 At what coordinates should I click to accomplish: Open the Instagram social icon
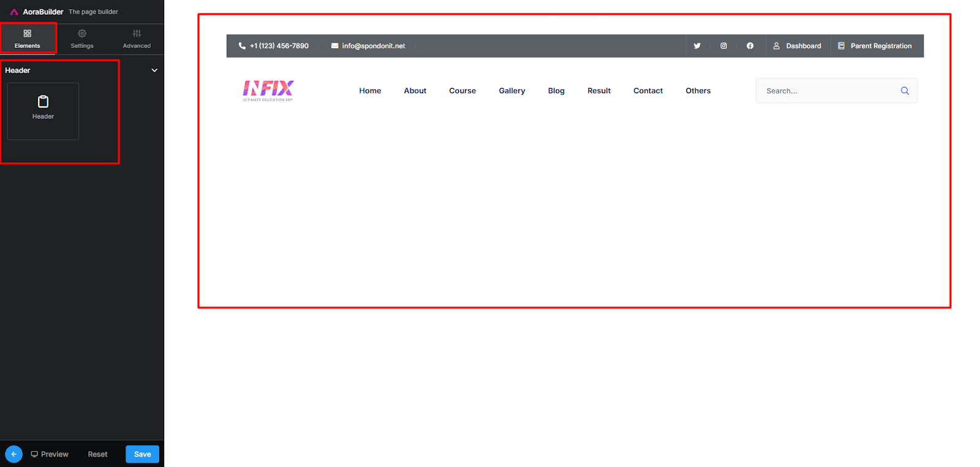723,46
